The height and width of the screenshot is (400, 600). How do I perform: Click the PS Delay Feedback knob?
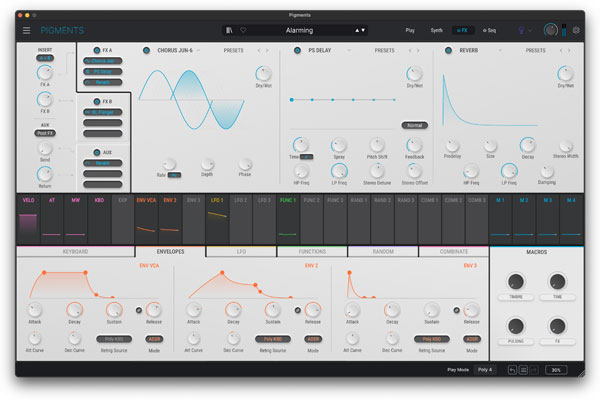pyautogui.click(x=414, y=145)
